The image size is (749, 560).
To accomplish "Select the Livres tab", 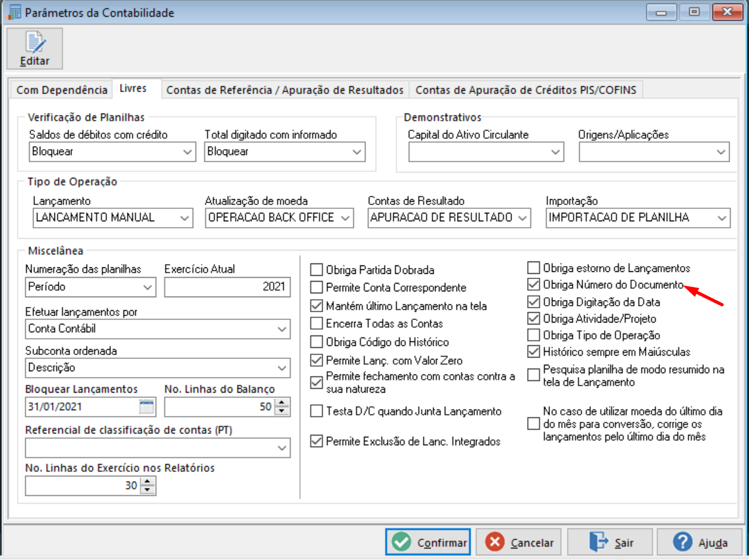I will click(x=133, y=88).
